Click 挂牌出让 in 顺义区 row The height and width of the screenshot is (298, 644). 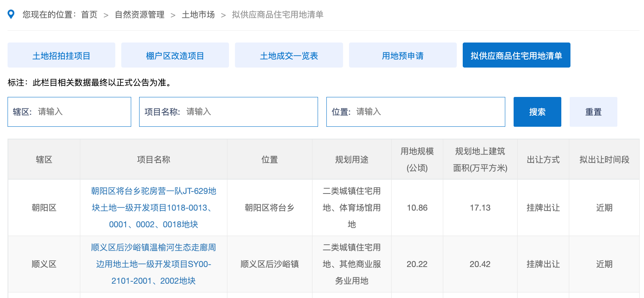[543, 264]
